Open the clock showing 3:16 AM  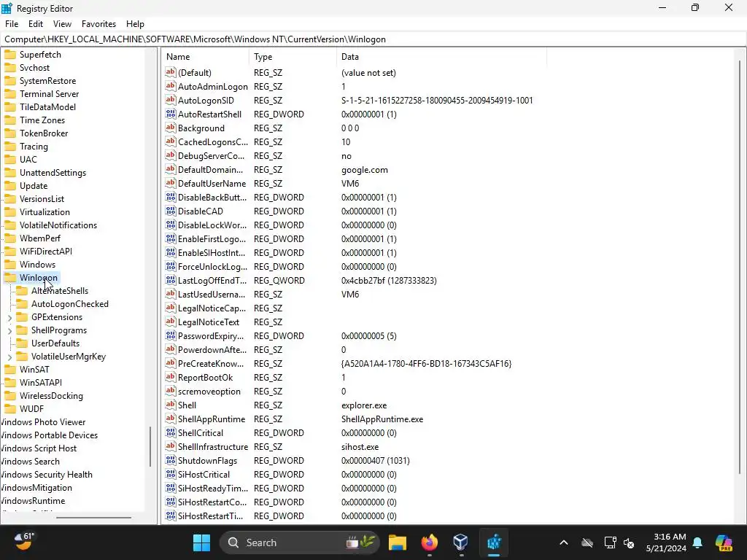pyautogui.click(x=665, y=542)
